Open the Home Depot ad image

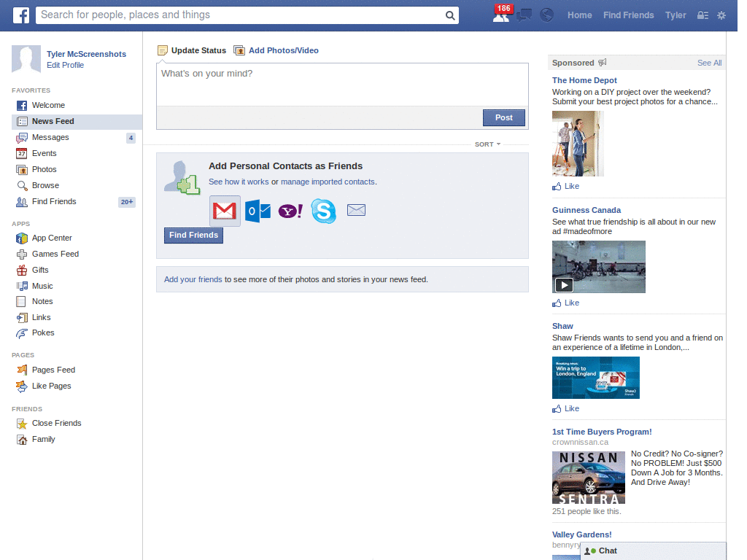[x=578, y=144]
